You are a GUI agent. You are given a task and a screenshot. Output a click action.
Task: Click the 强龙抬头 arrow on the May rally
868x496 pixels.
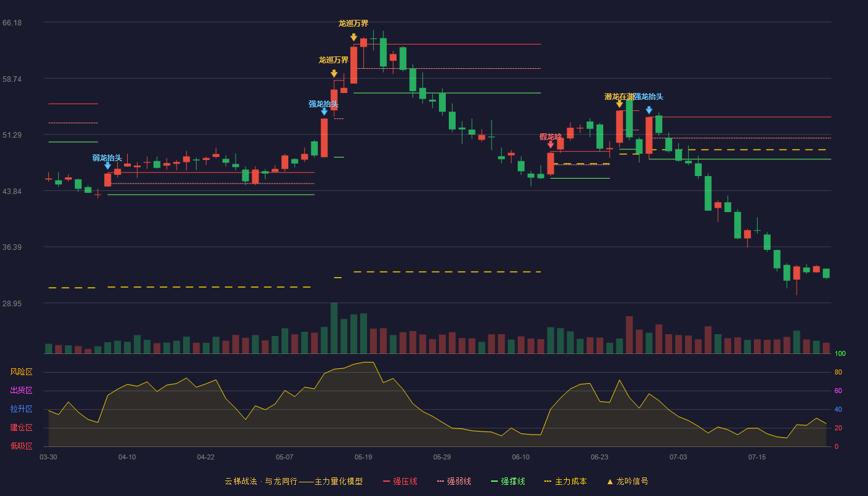coord(324,112)
